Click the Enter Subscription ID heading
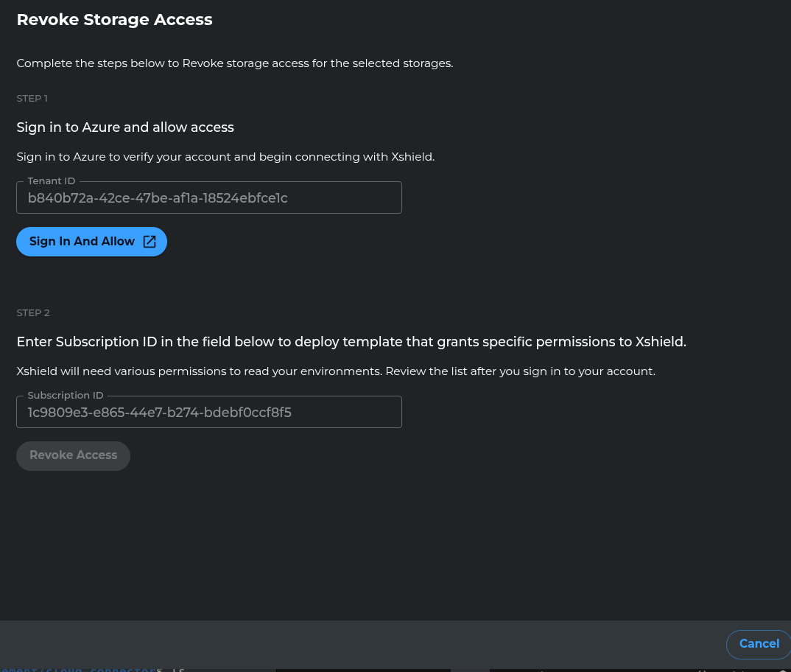Screen dimensions: 791x672 point(351,342)
